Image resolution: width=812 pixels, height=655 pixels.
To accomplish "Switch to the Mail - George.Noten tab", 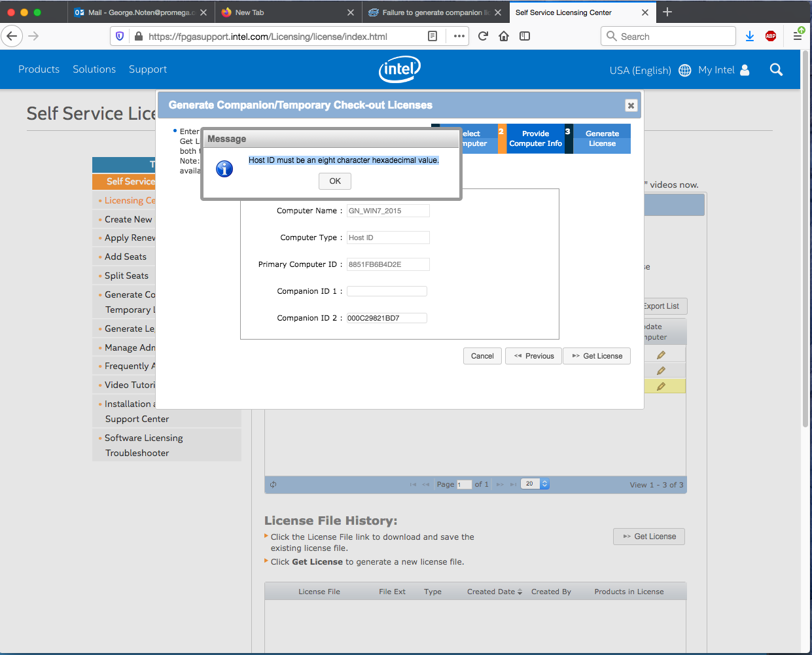I will pyautogui.click(x=141, y=12).
